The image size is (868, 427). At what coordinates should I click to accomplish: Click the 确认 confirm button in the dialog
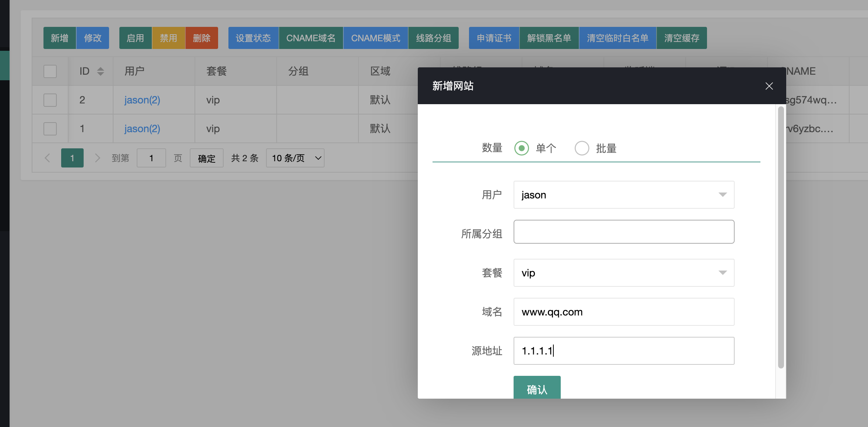pos(537,388)
